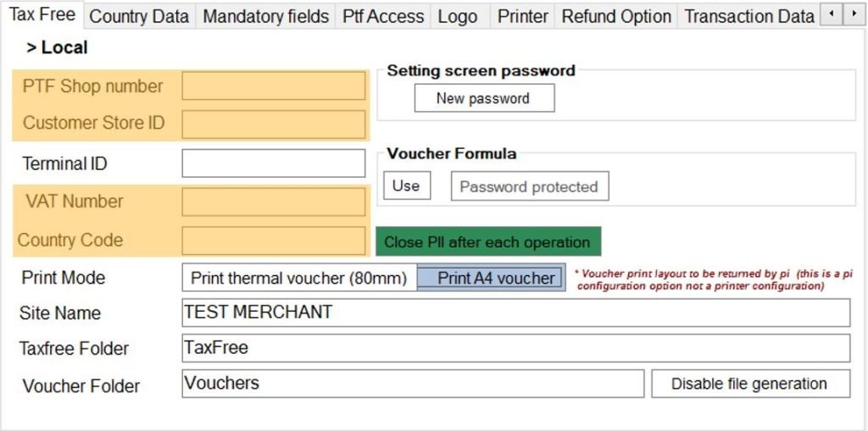The height and width of the screenshot is (431, 868).
Task: Click the Terminal ID input field
Action: (273, 163)
